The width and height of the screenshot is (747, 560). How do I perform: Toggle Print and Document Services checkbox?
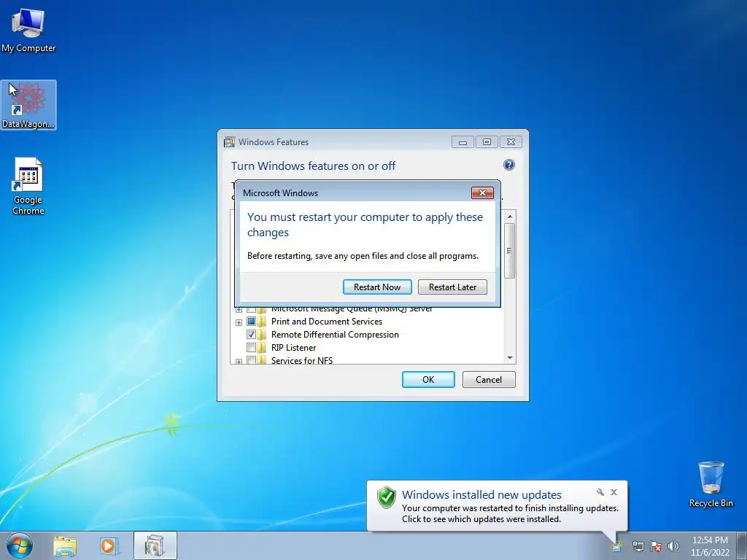[x=251, y=322]
